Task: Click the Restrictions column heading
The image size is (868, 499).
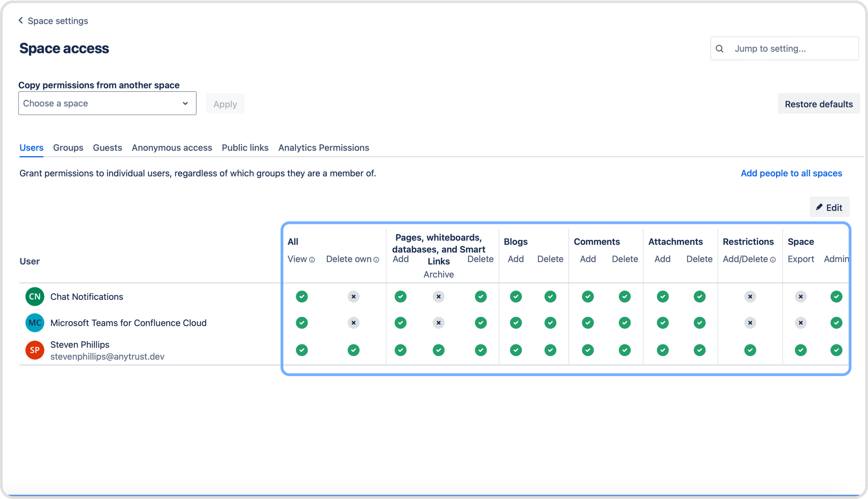Action: coord(748,242)
